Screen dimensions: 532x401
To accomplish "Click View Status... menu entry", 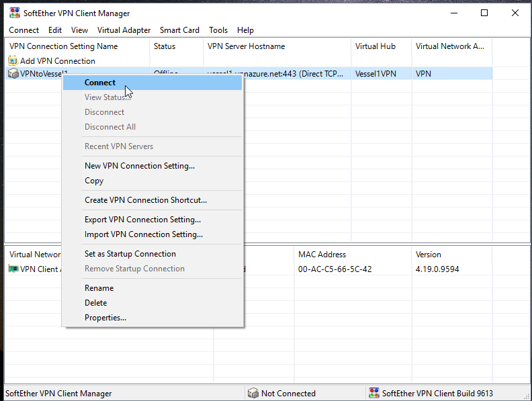I will click(x=152, y=97).
